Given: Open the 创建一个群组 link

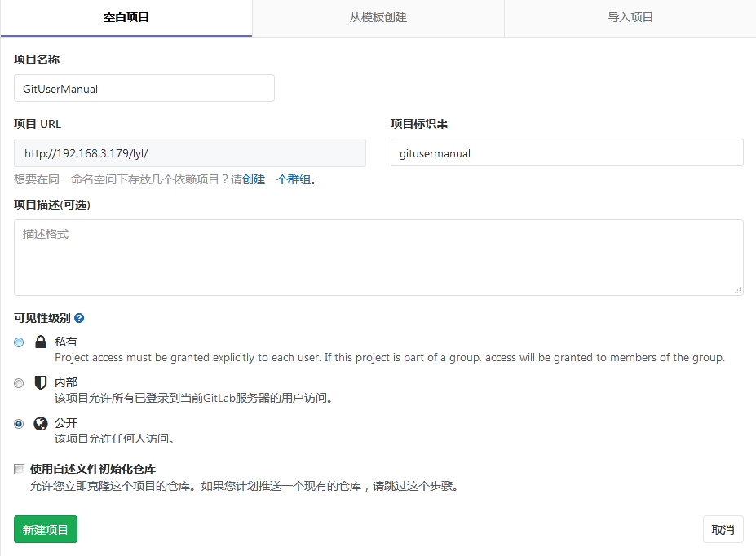Looking at the screenshot, I should pos(276,179).
